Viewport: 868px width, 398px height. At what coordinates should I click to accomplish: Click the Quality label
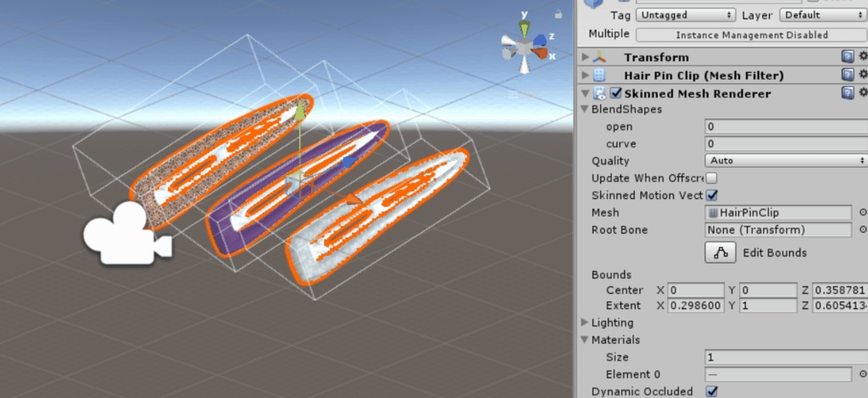tap(610, 161)
